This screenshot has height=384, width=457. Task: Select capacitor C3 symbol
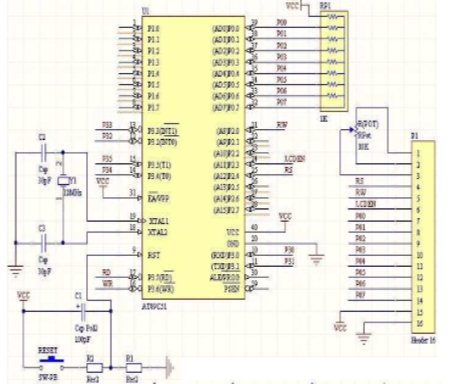click(44, 243)
